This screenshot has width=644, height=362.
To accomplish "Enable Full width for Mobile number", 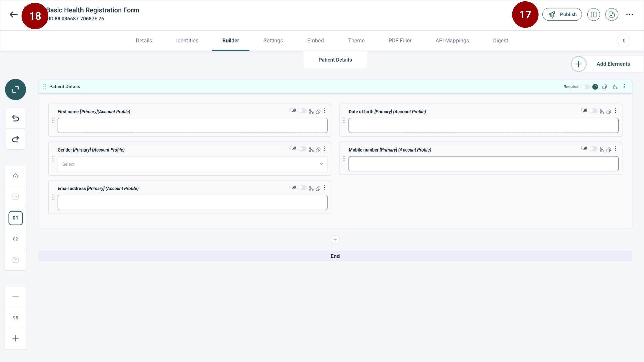I will (593, 149).
